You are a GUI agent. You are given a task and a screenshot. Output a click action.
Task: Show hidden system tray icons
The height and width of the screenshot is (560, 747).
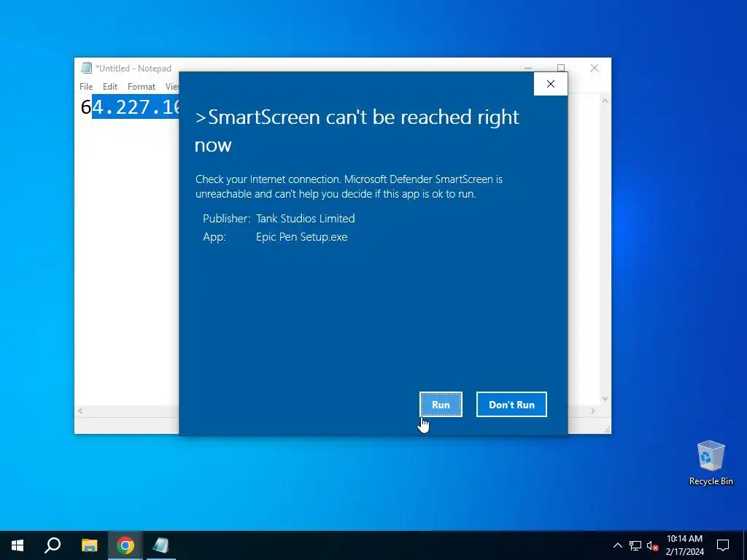(617, 545)
